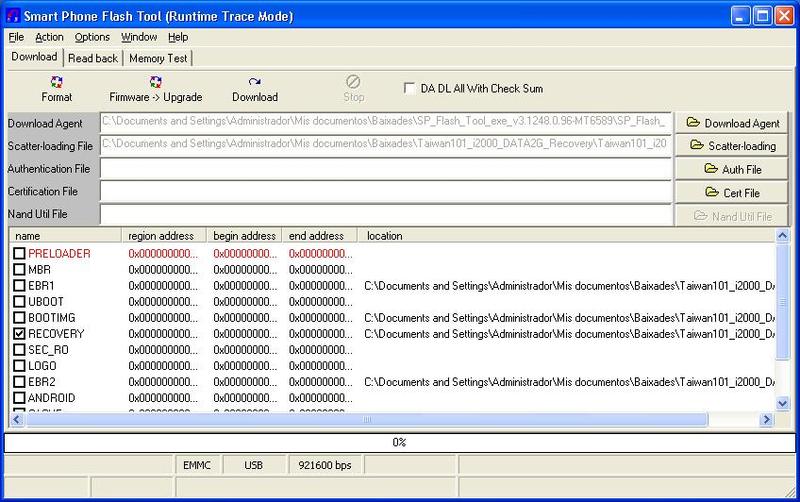Click the EBR1 location path
The height and width of the screenshot is (502, 800).
tap(569, 285)
